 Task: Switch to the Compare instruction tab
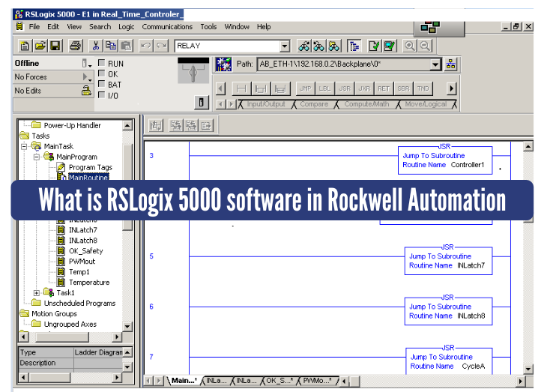pyautogui.click(x=314, y=104)
